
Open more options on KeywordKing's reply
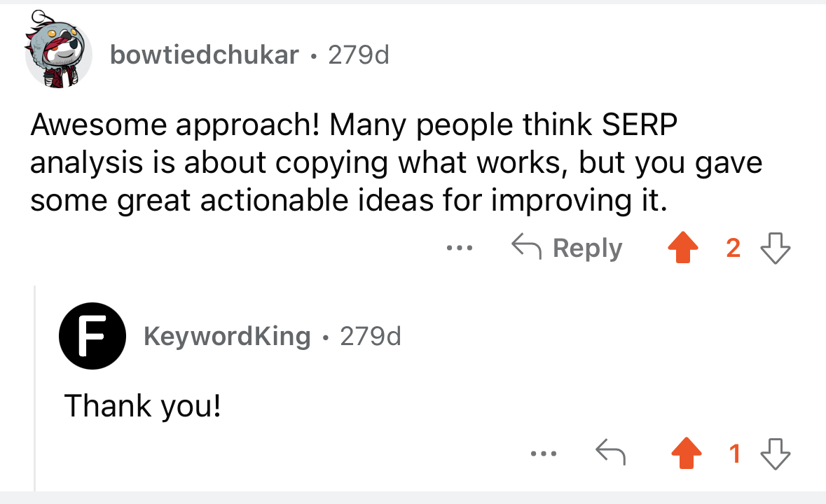pyautogui.click(x=544, y=453)
